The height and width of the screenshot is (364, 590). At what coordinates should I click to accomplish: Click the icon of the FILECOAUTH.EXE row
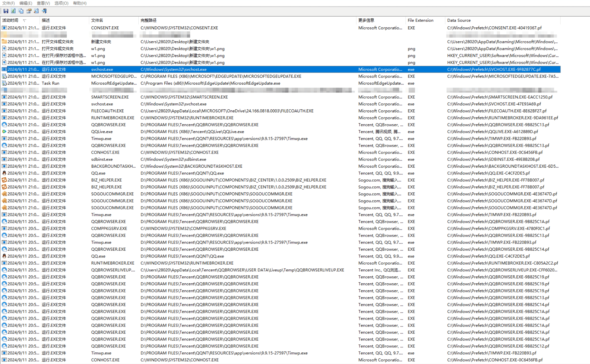point(4,111)
